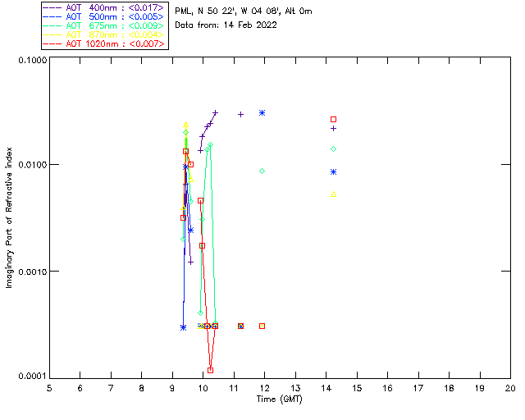Click the "Time (GMT)" axis title
The width and height of the screenshot is (525, 420).
coord(279,399)
